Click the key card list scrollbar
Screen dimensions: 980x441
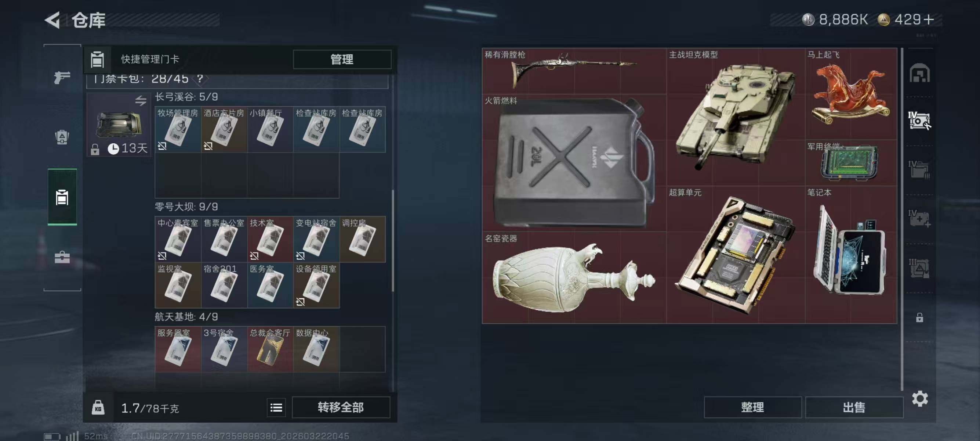(393, 241)
